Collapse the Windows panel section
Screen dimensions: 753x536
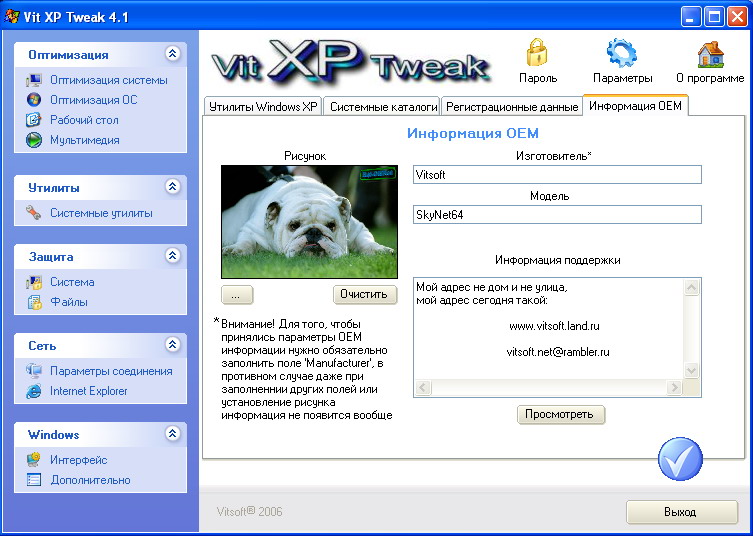(x=173, y=435)
